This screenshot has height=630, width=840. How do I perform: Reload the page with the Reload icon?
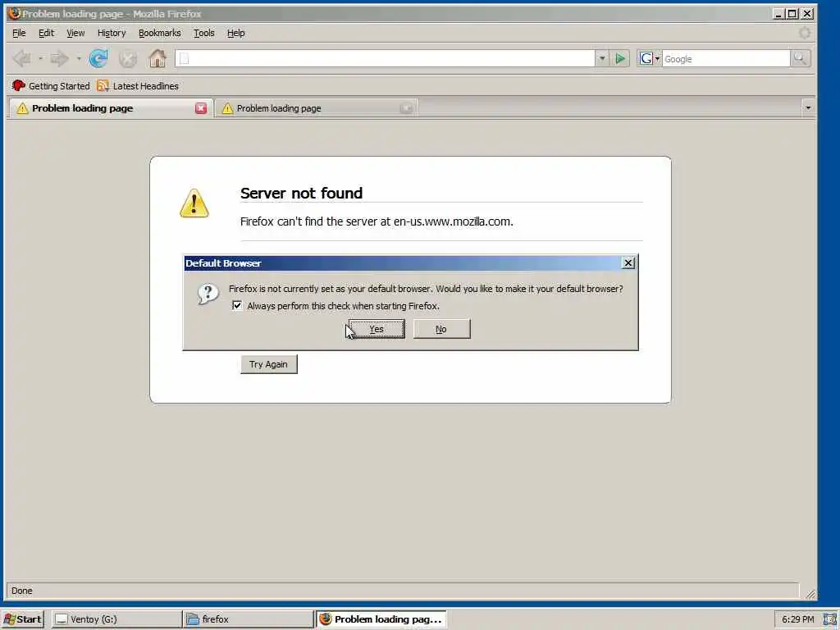tap(98, 58)
